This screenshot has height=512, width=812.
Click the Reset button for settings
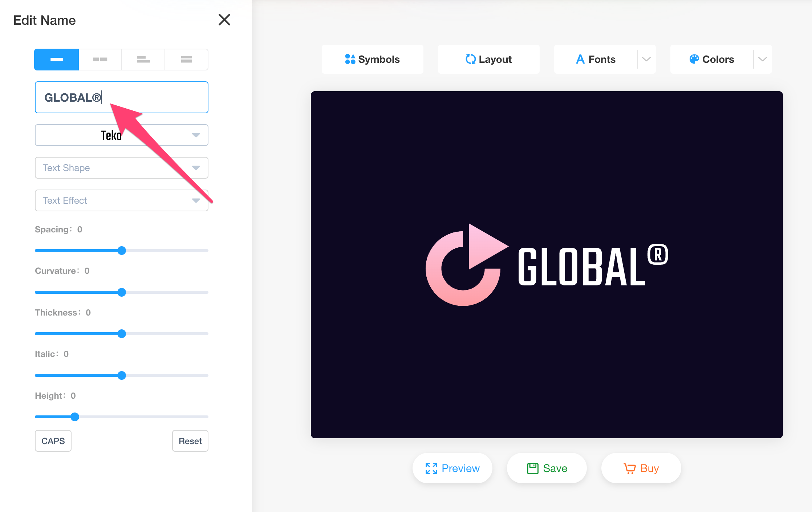[190, 441]
